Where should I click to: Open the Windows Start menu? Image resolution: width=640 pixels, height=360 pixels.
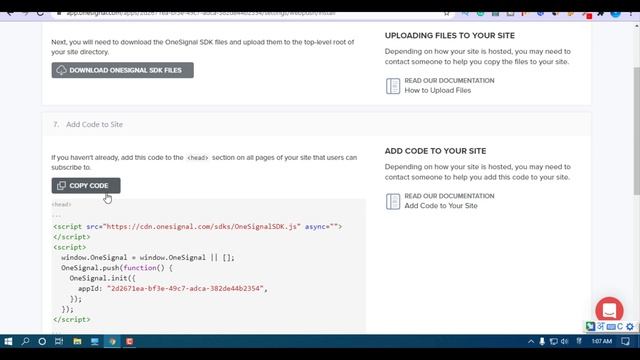pos(8,341)
